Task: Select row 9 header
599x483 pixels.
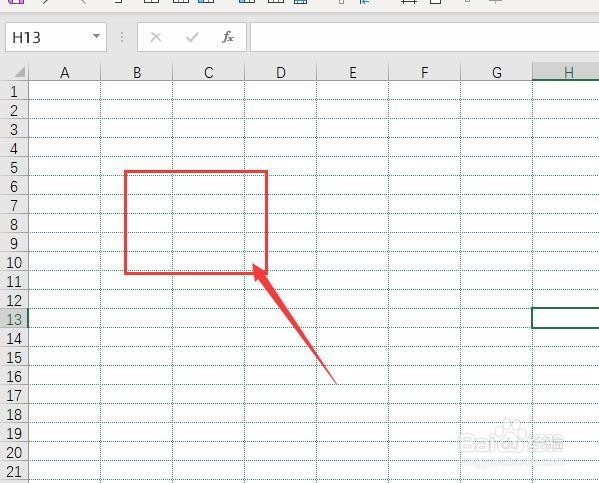Action: [x=14, y=243]
